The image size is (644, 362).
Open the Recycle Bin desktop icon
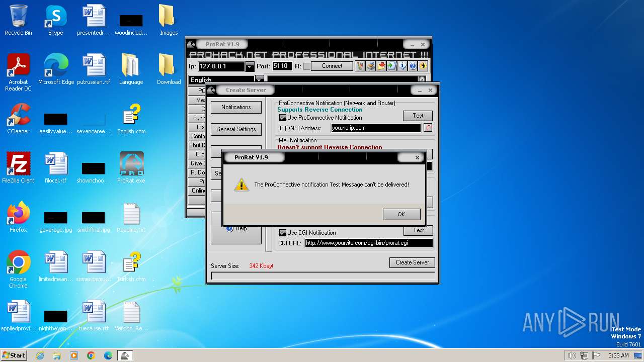18,20
